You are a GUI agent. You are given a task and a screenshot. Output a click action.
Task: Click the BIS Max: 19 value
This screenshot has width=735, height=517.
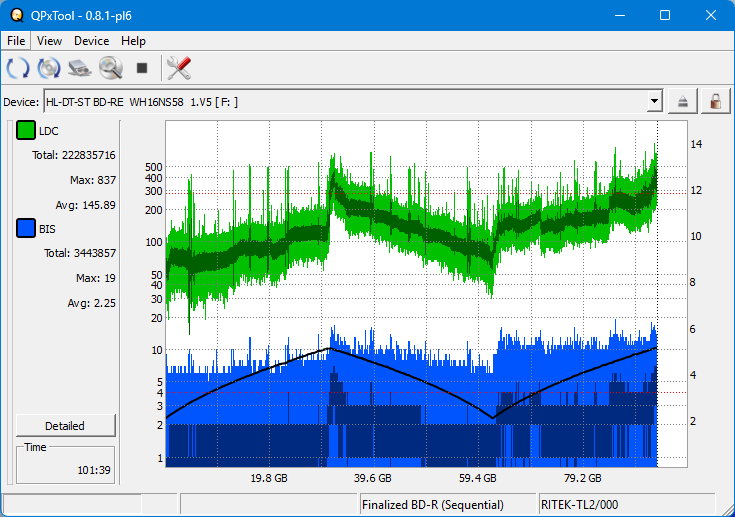pos(96,278)
